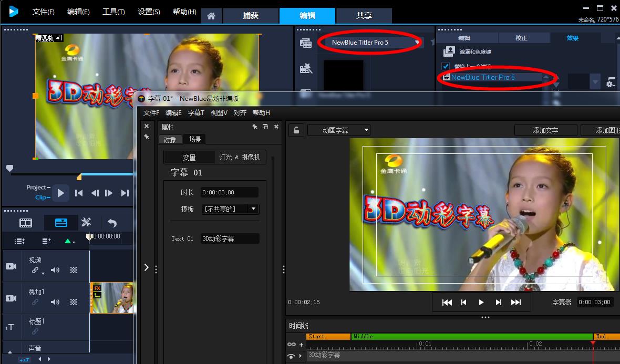The width and height of the screenshot is (620, 364).
Task: Switch to storyboard view
Action: (x=26, y=223)
